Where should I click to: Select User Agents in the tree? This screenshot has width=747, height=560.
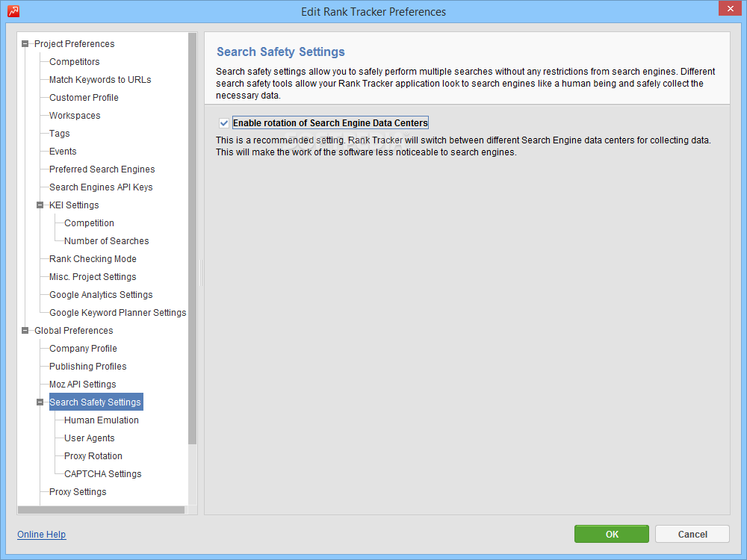(x=90, y=438)
